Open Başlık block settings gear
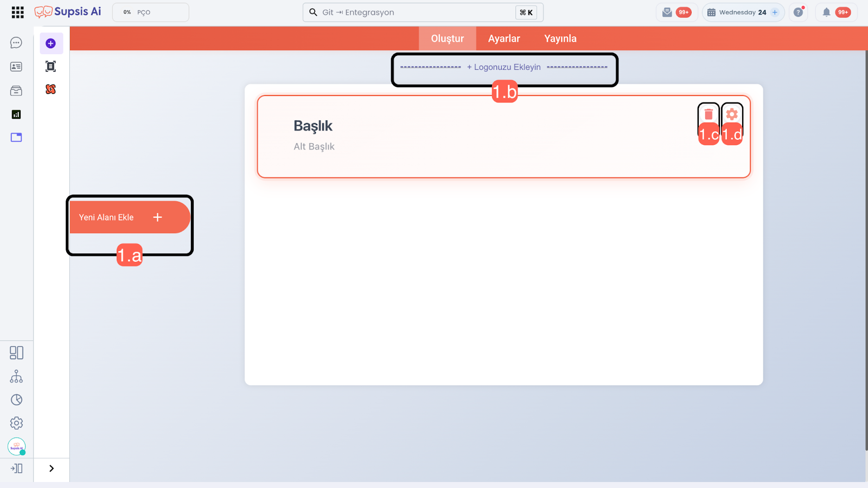This screenshot has height=488, width=868. click(x=732, y=114)
